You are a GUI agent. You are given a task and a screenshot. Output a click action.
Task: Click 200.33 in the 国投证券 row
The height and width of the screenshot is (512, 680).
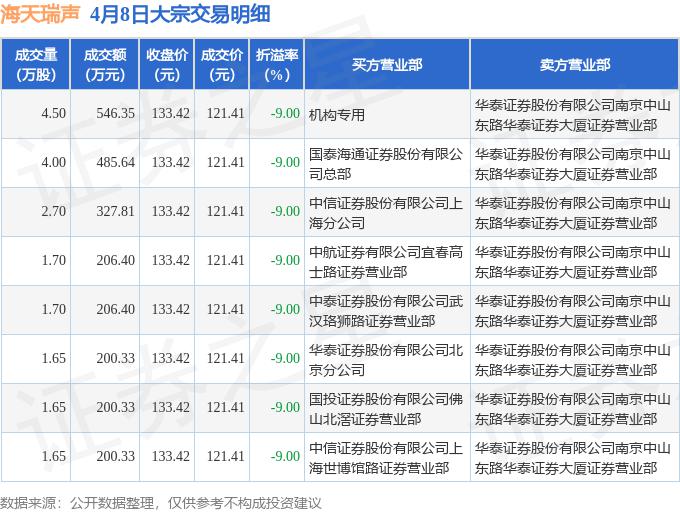tap(115, 408)
